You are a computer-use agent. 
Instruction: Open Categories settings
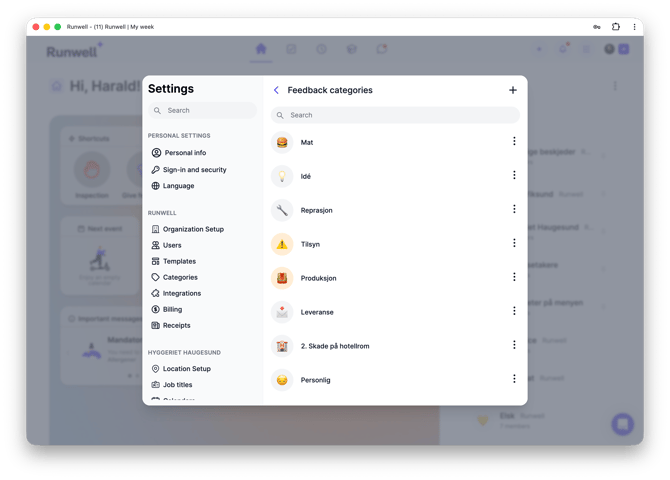175,277
